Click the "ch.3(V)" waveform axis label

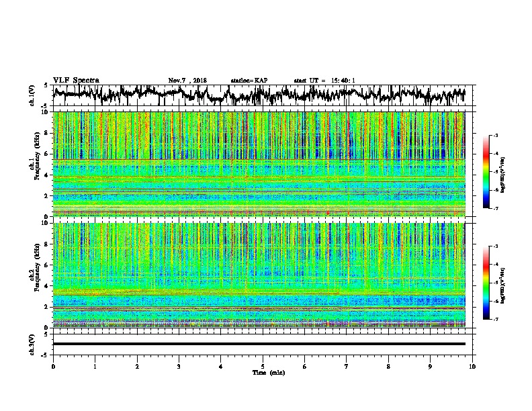pos(32,345)
